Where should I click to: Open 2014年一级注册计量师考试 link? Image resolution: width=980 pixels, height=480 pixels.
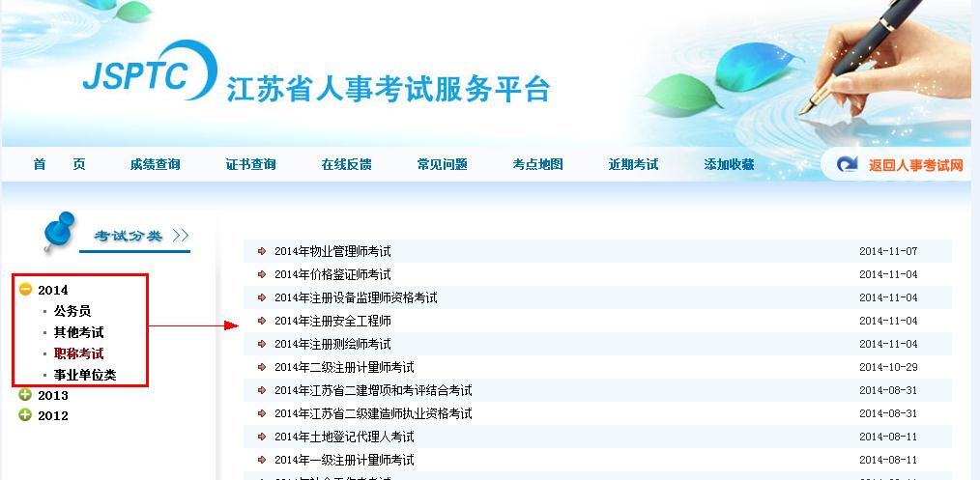(x=344, y=460)
